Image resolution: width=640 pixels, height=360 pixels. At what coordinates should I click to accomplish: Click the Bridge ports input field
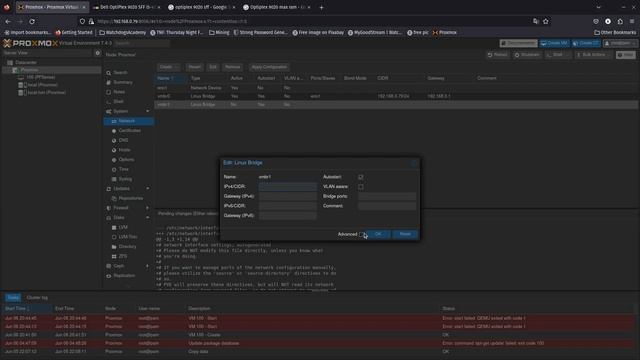pos(387,196)
